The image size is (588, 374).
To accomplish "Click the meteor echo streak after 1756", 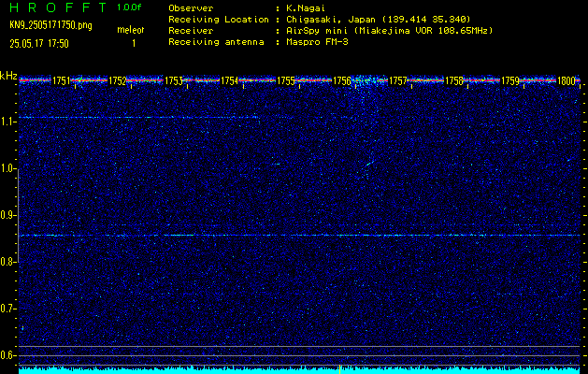I will click(370, 164).
